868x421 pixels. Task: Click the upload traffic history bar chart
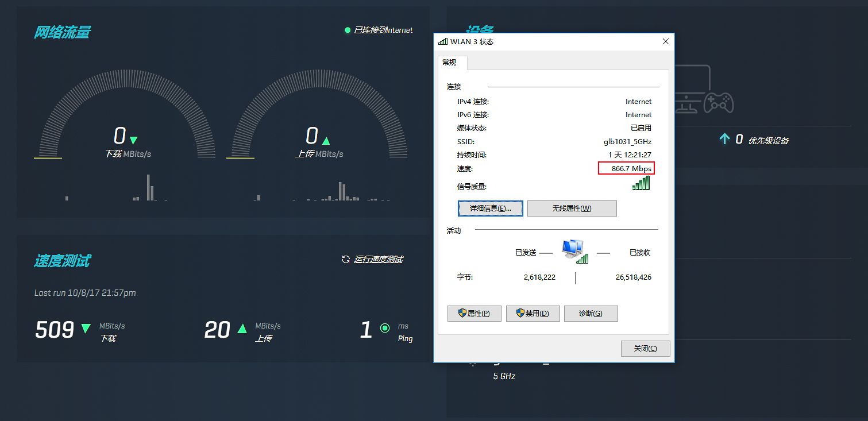322,191
